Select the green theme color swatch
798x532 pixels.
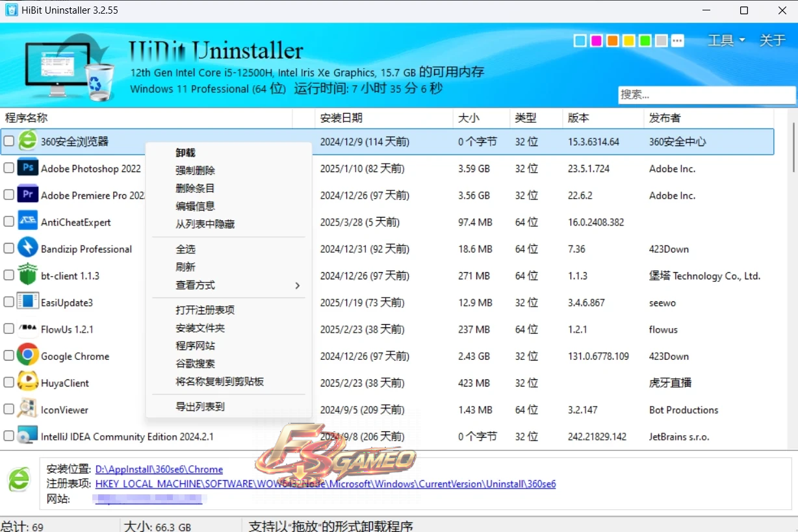[x=645, y=41]
